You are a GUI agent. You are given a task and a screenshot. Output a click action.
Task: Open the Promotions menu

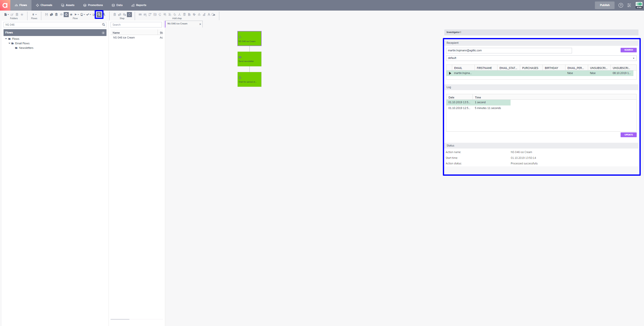pos(93,5)
